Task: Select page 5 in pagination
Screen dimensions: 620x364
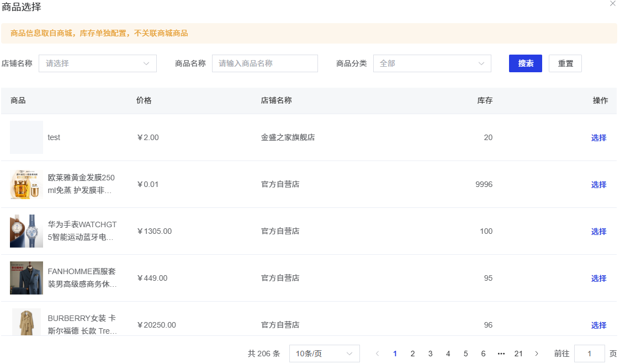Action: [465, 354]
